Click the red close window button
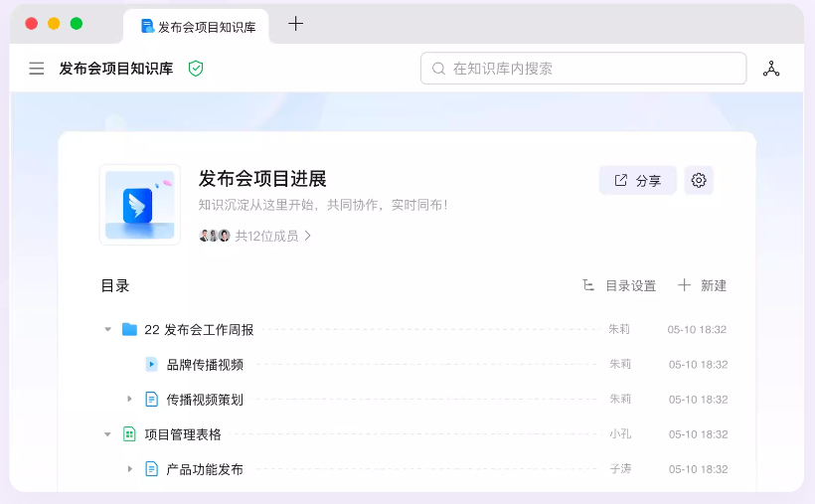This screenshot has height=504, width=815. click(32, 24)
